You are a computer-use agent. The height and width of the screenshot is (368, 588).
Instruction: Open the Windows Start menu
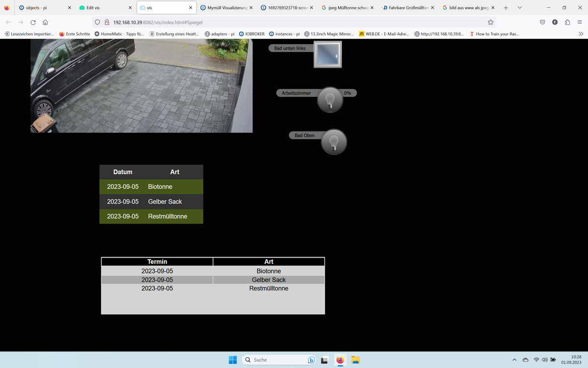tap(233, 360)
